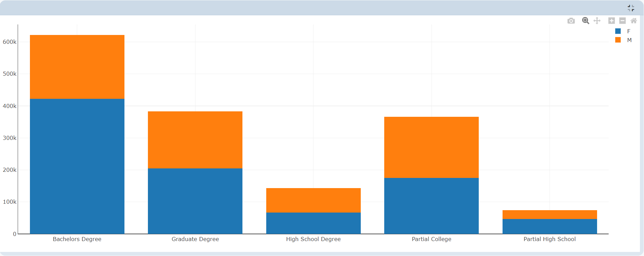
Task: Zoom in with the plus button
Action: pyautogui.click(x=611, y=21)
